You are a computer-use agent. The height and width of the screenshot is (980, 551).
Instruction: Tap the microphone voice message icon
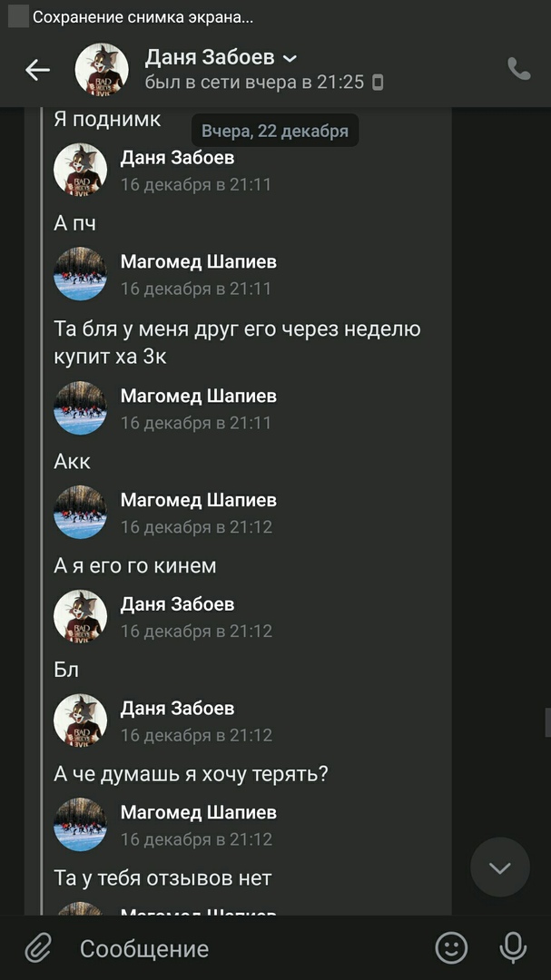513,947
